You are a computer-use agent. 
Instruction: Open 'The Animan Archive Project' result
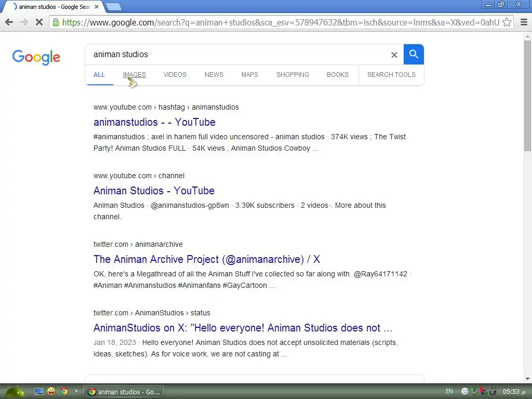[207, 259]
